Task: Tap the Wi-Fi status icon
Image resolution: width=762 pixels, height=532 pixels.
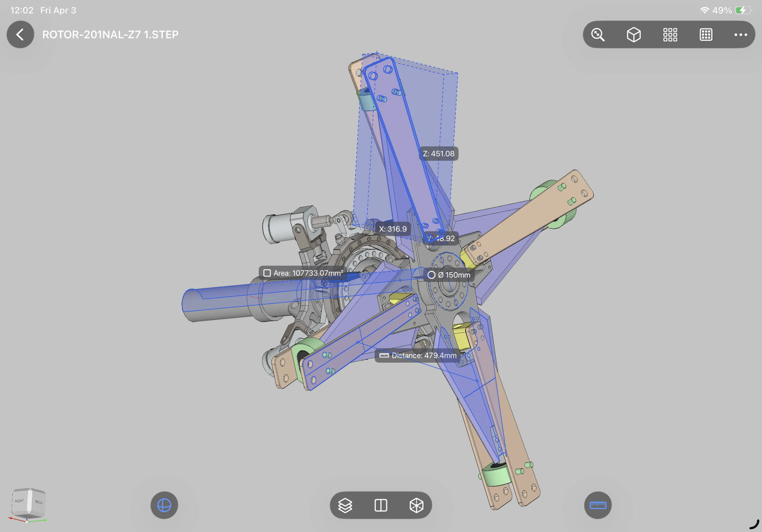Action: tap(704, 10)
